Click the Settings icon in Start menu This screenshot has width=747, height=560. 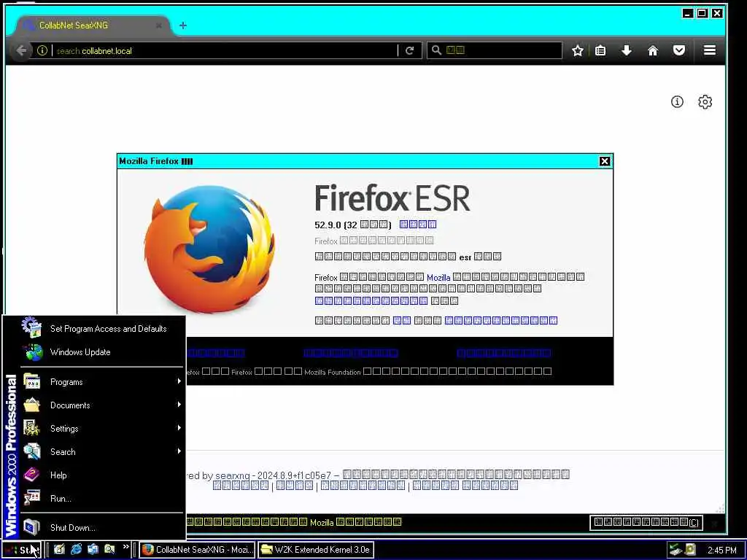pyautogui.click(x=31, y=428)
